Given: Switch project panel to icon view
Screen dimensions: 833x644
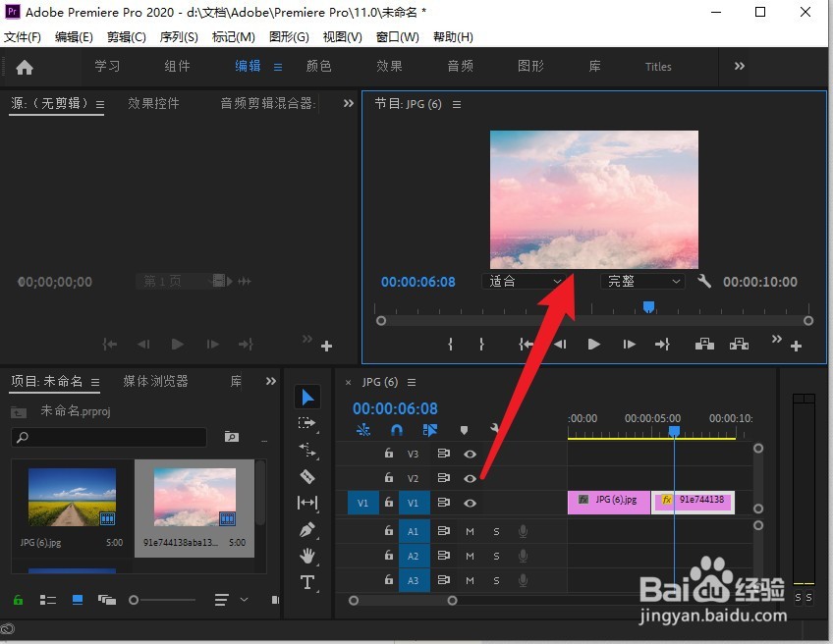Looking at the screenshot, I should pos(78,600).
